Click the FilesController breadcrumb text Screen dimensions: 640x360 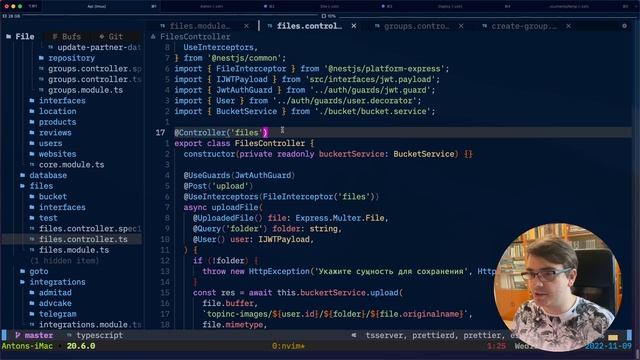pos(195,37)
